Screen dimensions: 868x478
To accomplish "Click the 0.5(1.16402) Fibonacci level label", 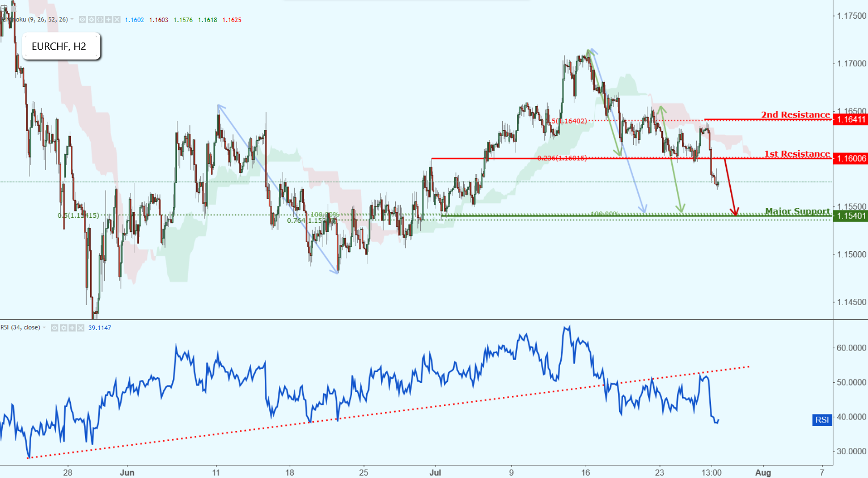I will [x=568, y=121].
